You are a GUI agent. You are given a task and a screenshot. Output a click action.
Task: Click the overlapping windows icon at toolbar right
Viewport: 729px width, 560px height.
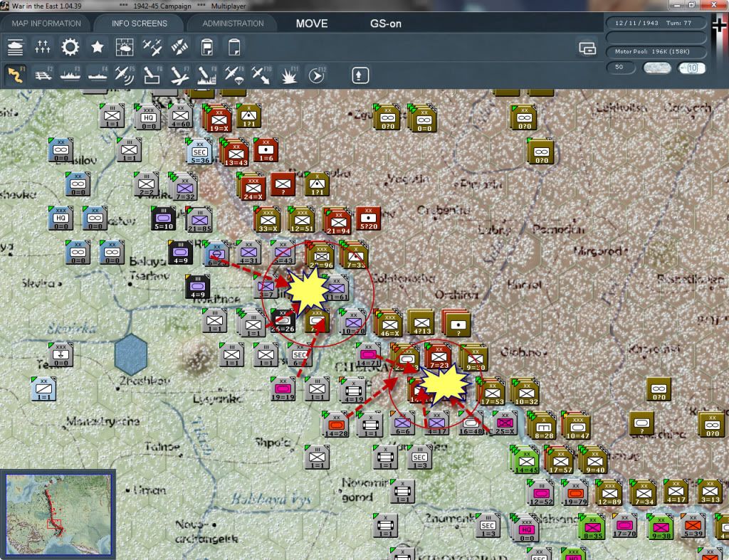click(x=587, y=48)
